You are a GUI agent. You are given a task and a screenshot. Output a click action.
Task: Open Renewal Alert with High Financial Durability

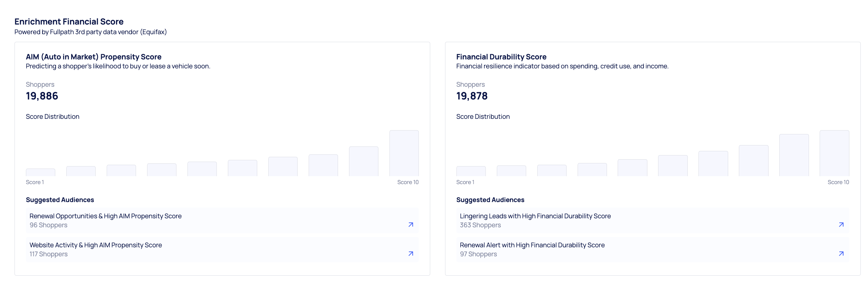[x=532, y=245]
